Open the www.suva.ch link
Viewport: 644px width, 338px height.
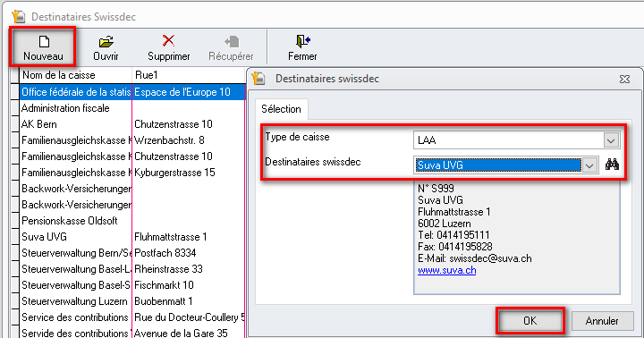[447, 270]
